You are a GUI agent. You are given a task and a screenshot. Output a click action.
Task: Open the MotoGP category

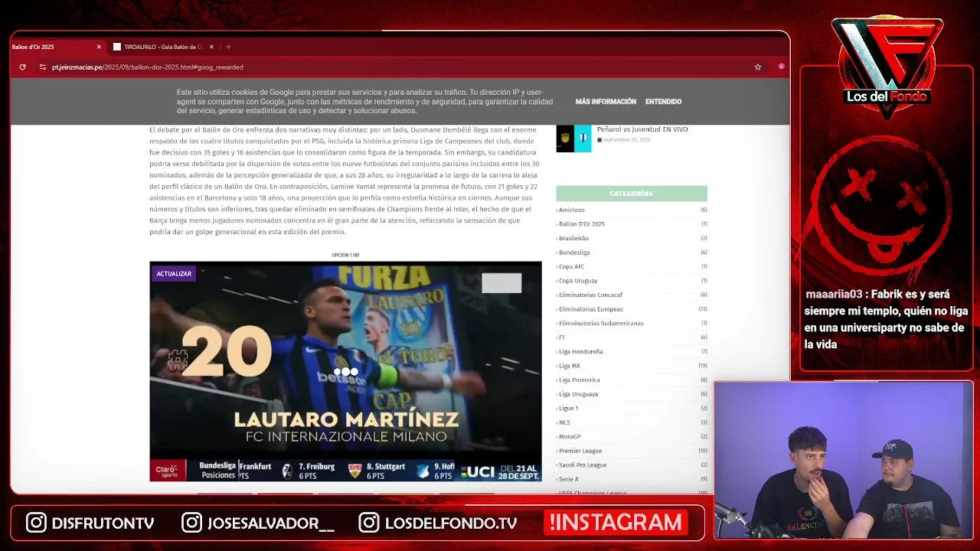570,436
